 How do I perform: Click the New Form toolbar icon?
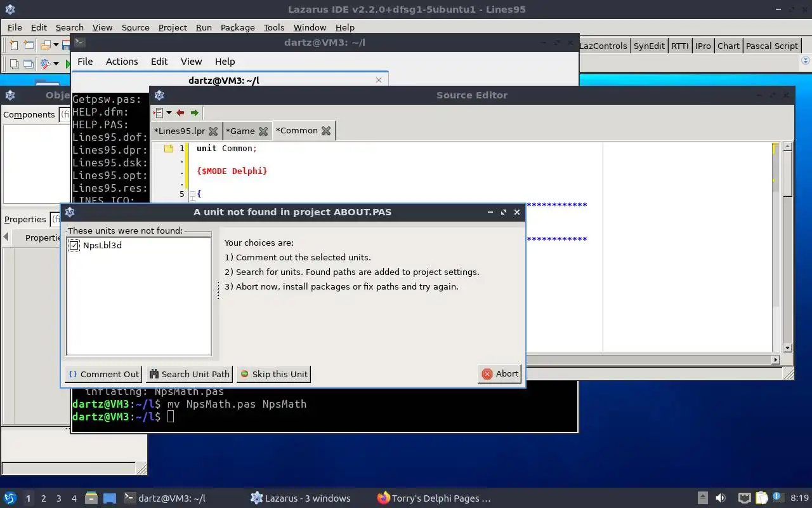[29, 45]
